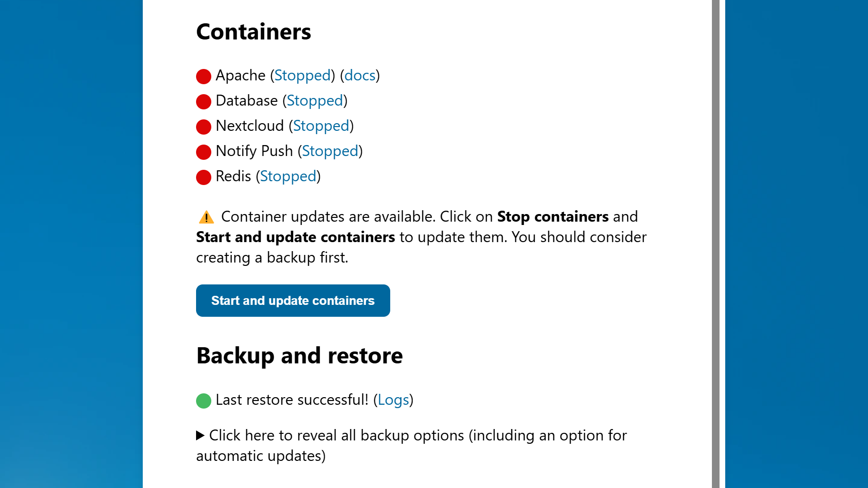This screenshot has height=488, width=868.
Task: Open the Apache docs link
Action: coord(360,76)
